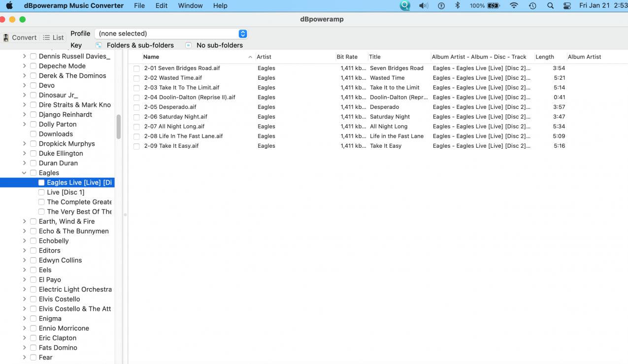Open Spotlight search in menu bar
This screenshot has width=628, height=364.
coord(550,6)
